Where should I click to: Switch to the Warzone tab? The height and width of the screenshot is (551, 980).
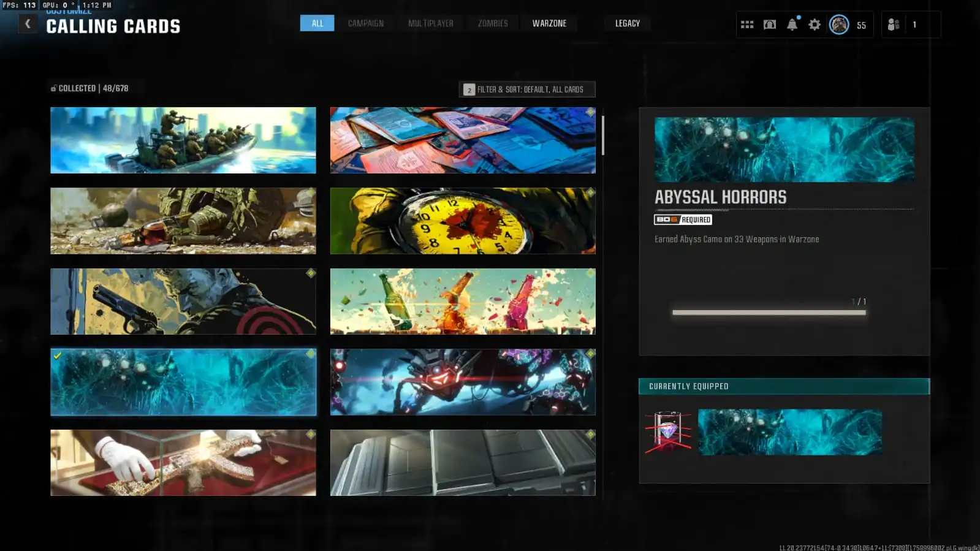click(549, 23)
